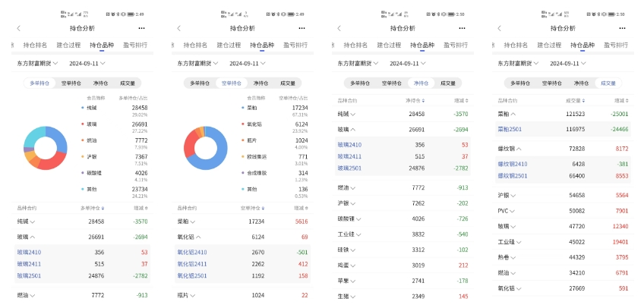
Task: Click the mostly blue donut chart
Action: pyautogui.click(x=205, y=148)
